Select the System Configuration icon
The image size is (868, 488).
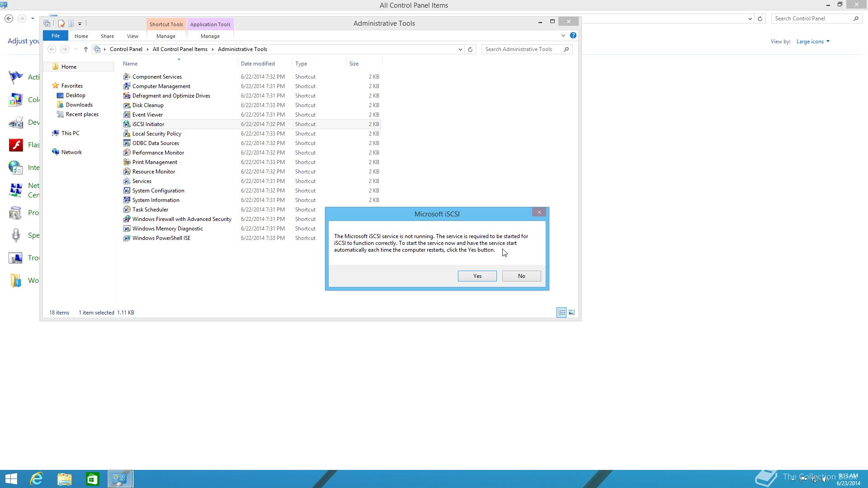127,191
